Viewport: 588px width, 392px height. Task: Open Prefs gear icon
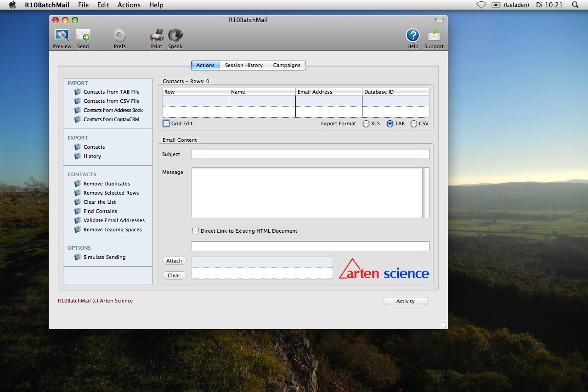point(120,36)
